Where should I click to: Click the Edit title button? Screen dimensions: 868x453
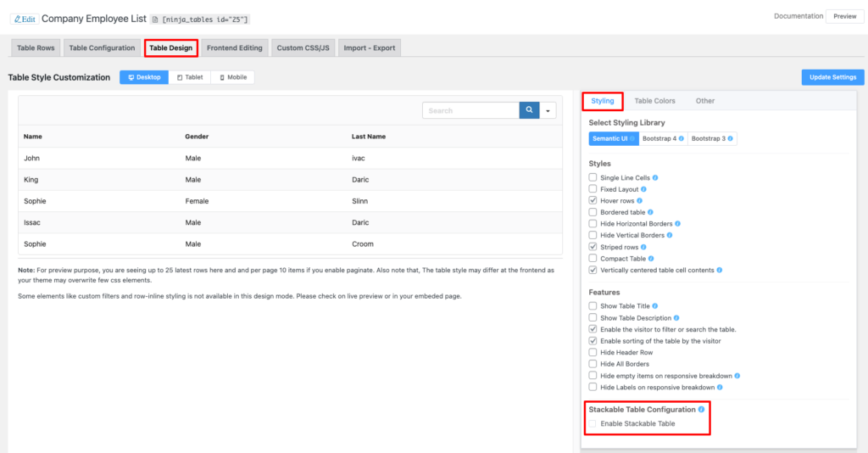(25, 19)
